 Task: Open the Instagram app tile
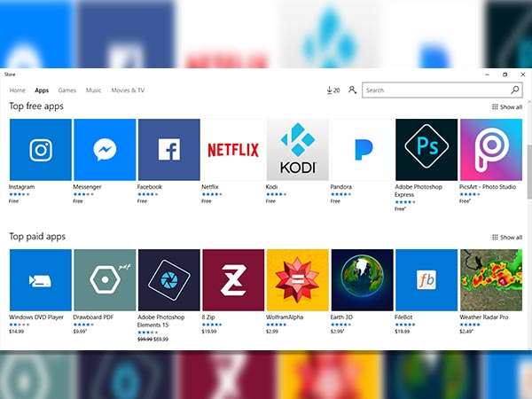40,150
